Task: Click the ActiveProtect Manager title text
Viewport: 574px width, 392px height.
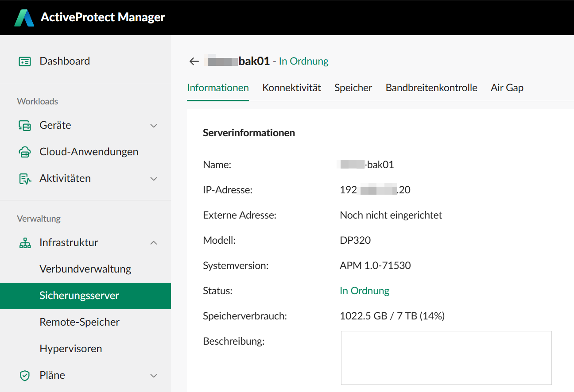Action: (x=103, y=18)
